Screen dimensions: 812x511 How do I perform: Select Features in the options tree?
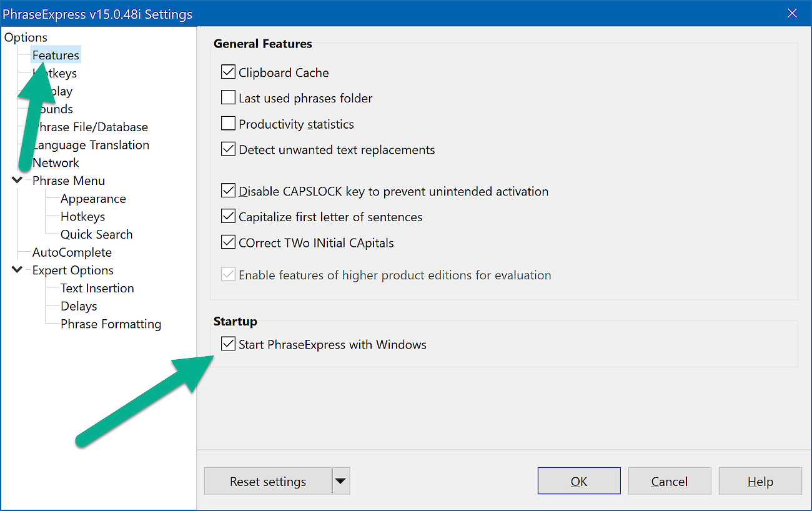tap(56, 55)
